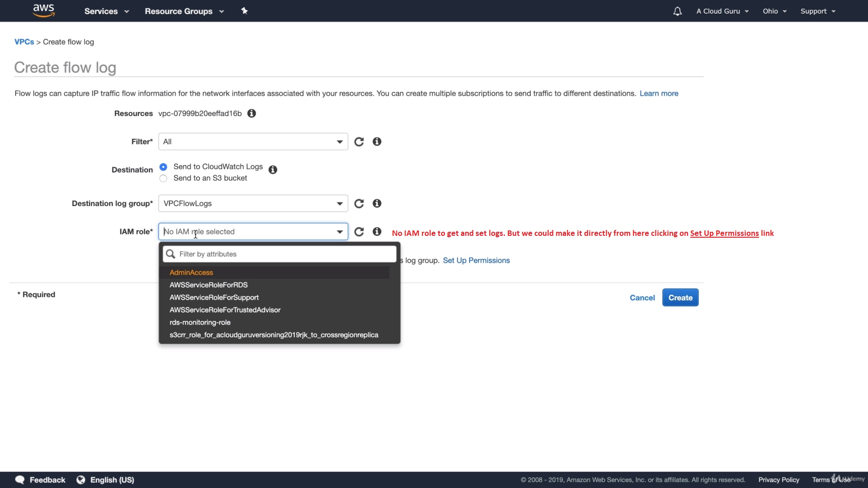The width and height of the screenshot is (868, 488).
Task: Refresh the Destination log group list
Action: [x=359, y=204]
